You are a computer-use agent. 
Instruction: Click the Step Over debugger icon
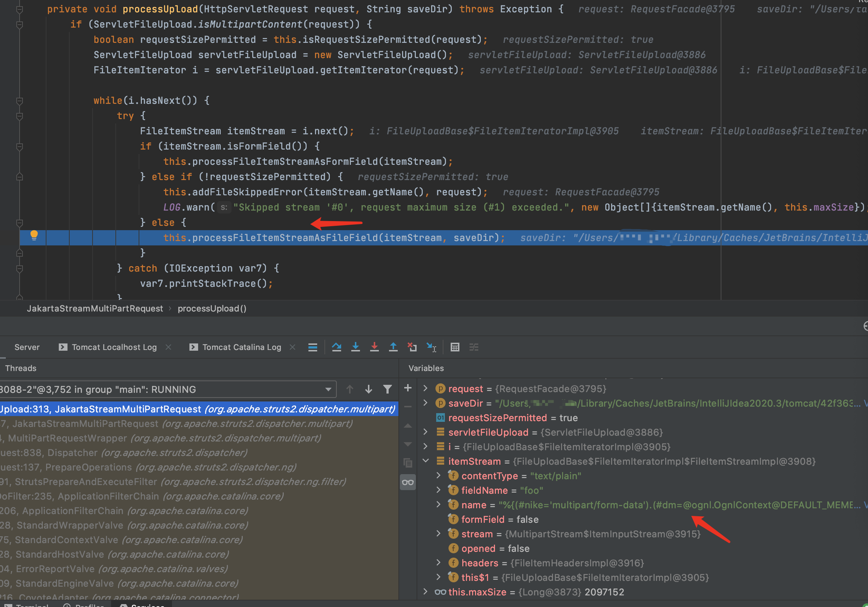(336, 347)
